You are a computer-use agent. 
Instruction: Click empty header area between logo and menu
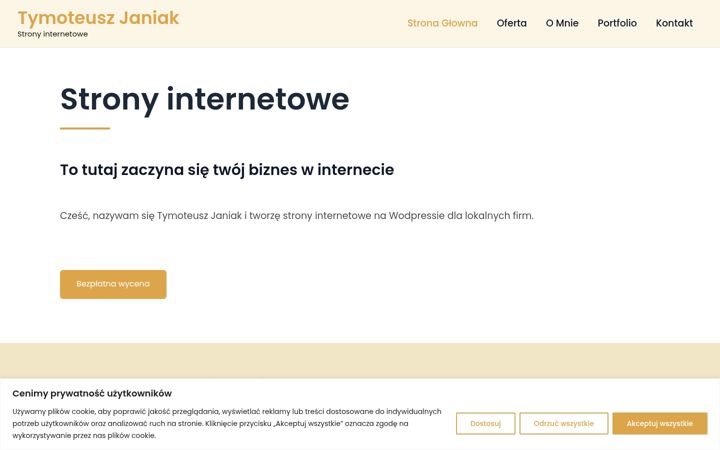click(x=294, y=23)
